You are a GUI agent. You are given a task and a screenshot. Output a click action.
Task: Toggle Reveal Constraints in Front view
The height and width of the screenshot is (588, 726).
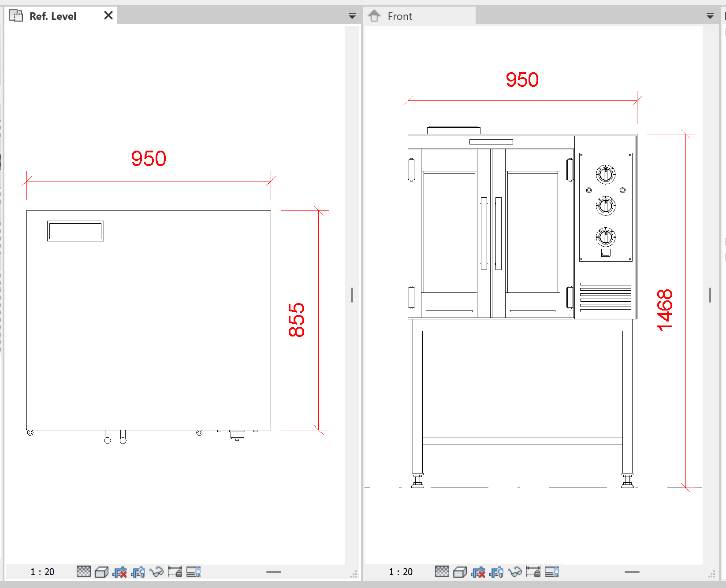(x=533, y=572)
